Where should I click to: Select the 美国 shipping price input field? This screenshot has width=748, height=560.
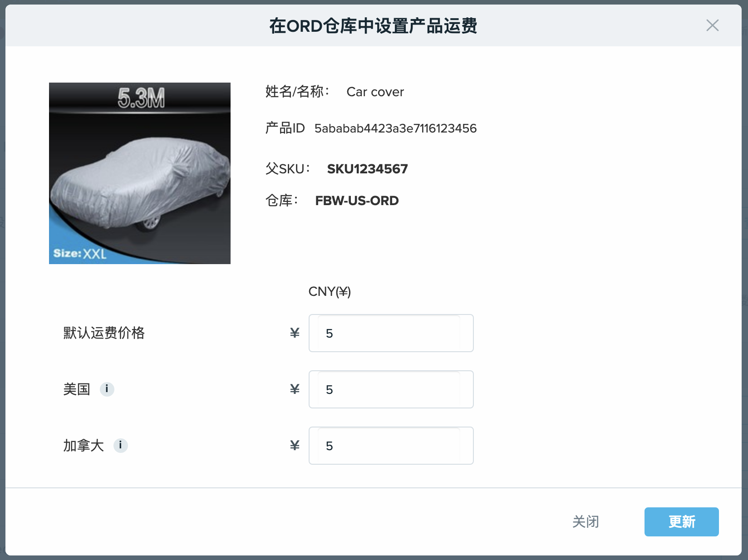click(391, 389)
